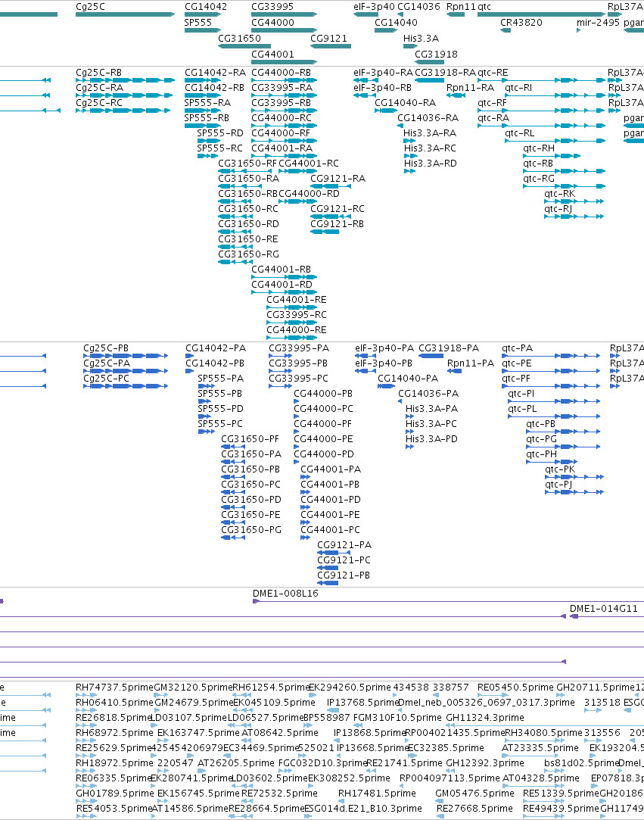644x820 pixels.
Task: Select transcript qtc-RJ
Action: (x=558, y=209)
